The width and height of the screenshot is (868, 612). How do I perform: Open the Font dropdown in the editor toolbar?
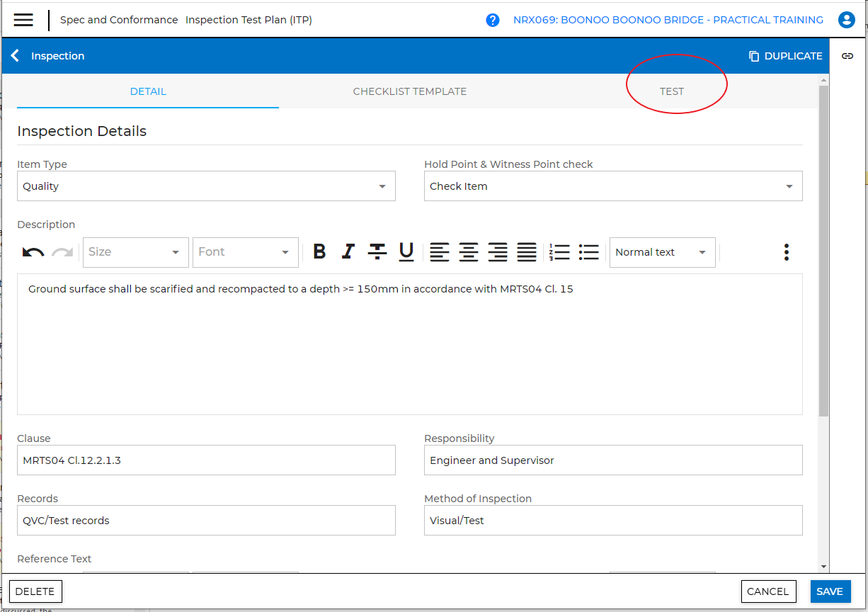tap(245, 252)
